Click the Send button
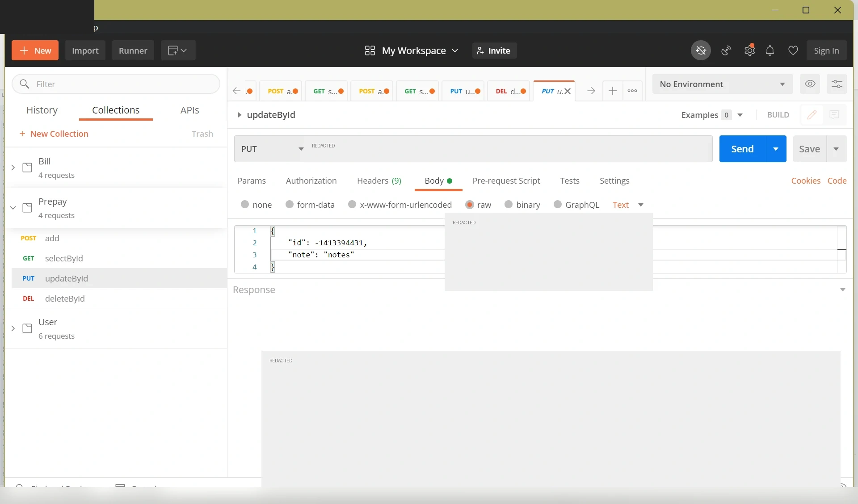The width and height of the screenshot is (858, 504). [x=743, y=149]
